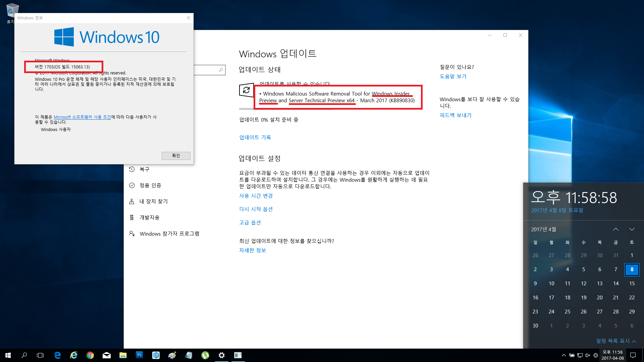Image resolution: width=644 pixels, height=362 pixels.
Task: Click 확인 button in Windows 정보 dialog
Action: (x=176, y=156)
